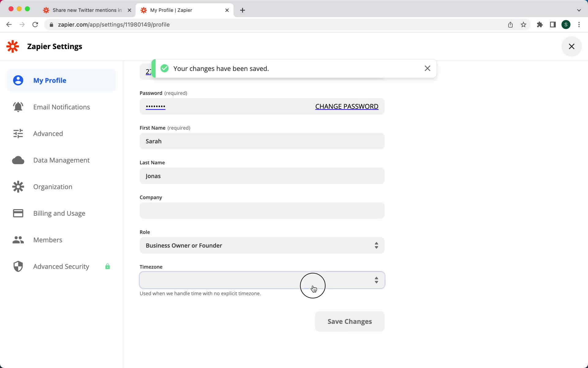Screen dimensions: 588x368
Task: Select the First Name input field
Action: click(x=262, y=141)
